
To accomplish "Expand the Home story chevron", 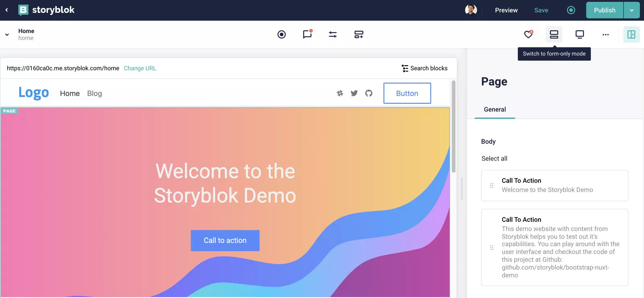I will pos(7,35).
